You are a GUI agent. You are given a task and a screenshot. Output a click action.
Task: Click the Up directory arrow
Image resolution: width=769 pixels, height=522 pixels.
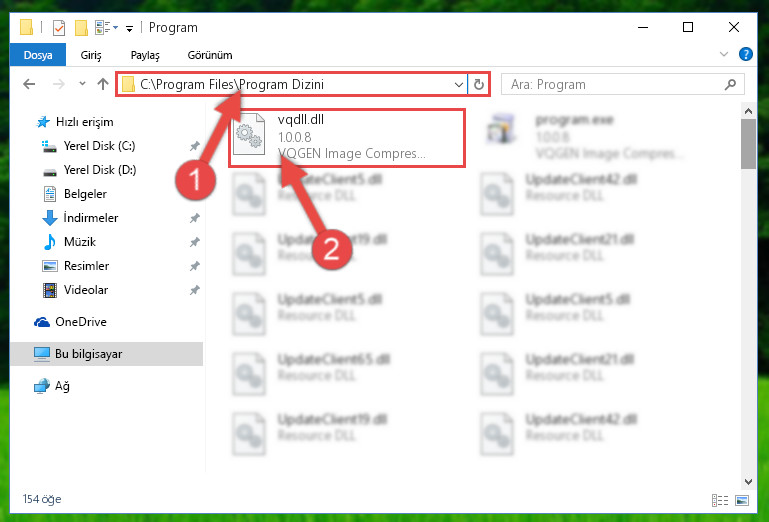click(x=103, y=84)
